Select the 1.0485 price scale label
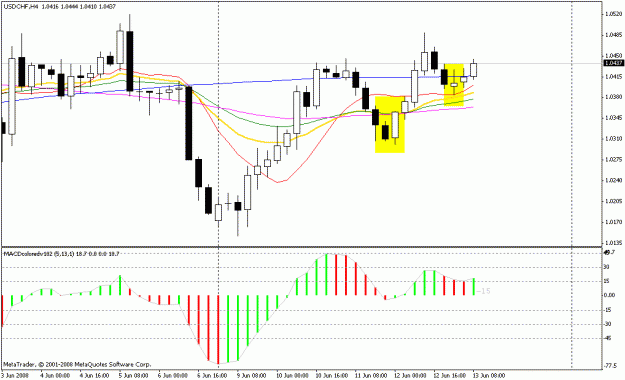The height and width of the screenshot is (380, 625). [x=613, y=35]
